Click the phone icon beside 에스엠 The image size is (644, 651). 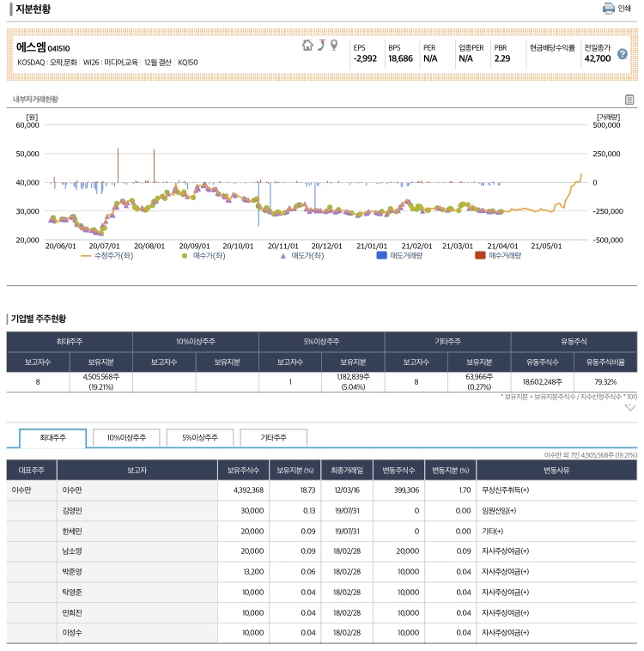(321, 46)
